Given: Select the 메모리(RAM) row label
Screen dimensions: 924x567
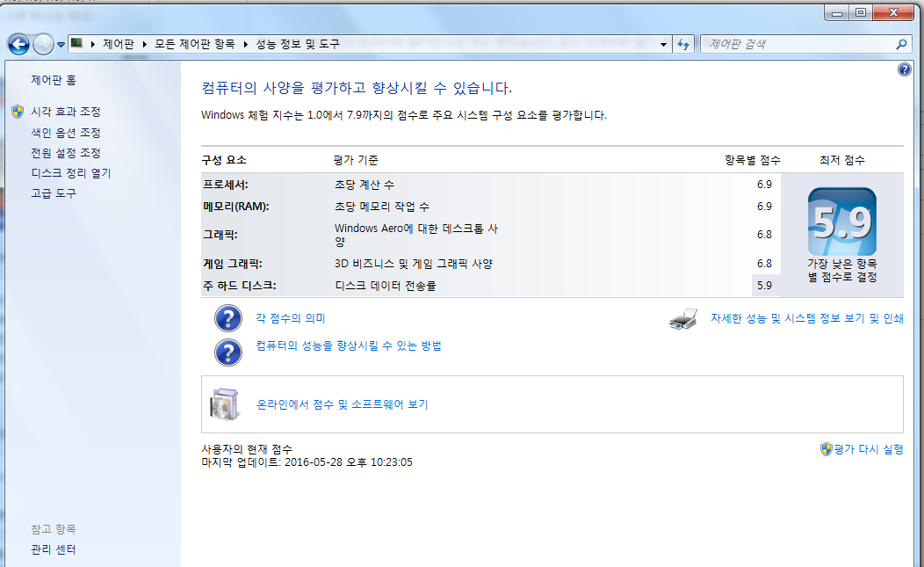Looking at the screenshot, I should (235, 207).
